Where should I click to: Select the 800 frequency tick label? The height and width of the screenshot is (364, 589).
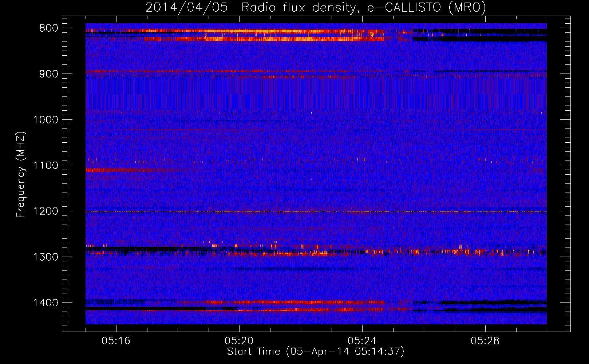[x=48, y=28]
